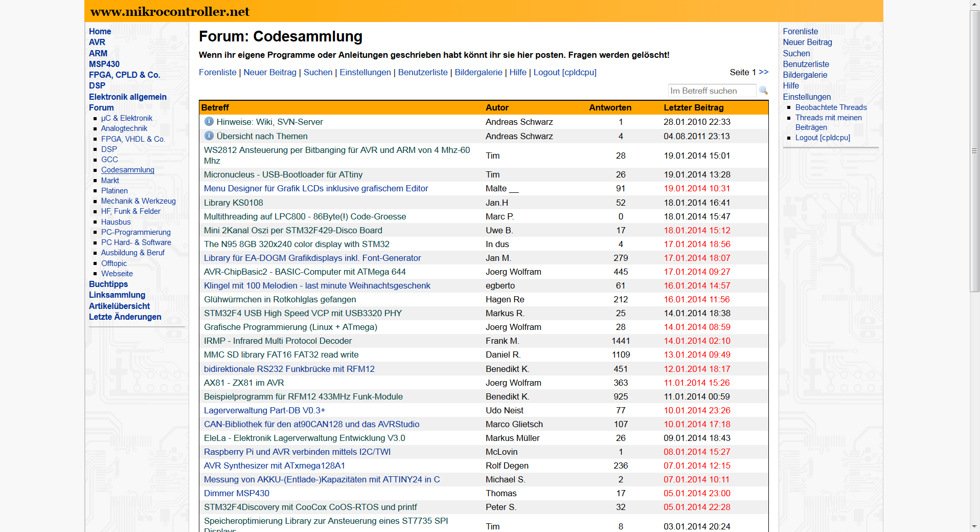Open 'FPGA, CPLD & Co.' sidebar section
Viewport: 980px width, 532px height.
click(124, 75)
